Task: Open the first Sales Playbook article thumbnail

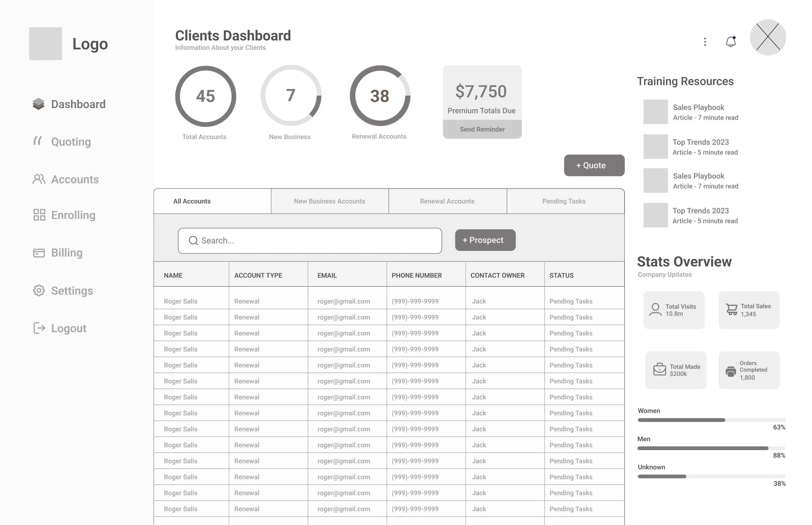Action: [655, 112]
